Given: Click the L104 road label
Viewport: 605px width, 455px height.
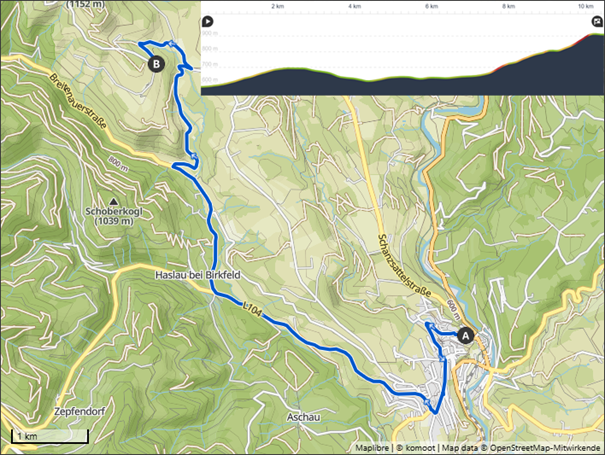Looking at the screenshot, I should (252, 309).
